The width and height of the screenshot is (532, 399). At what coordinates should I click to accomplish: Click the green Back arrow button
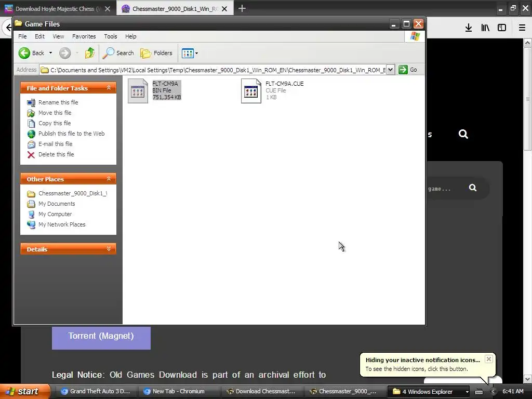point(24,53)
